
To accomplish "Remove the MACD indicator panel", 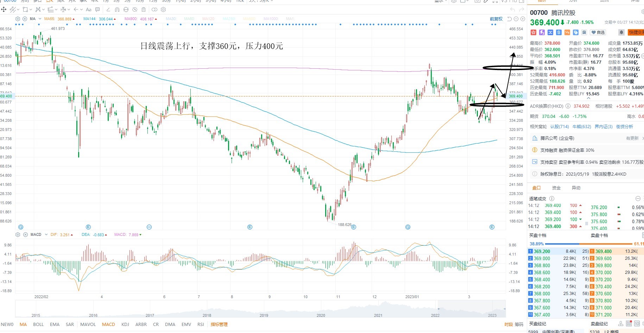I will point(25,234).
